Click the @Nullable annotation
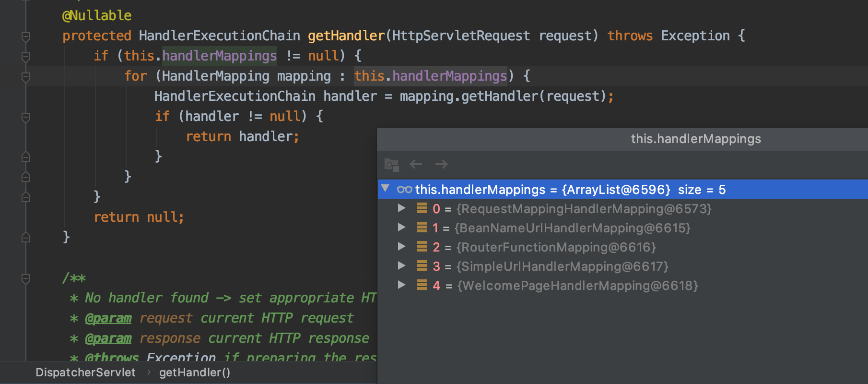The image size is (868, 384). pyautogui.click(x=97, y=15)
